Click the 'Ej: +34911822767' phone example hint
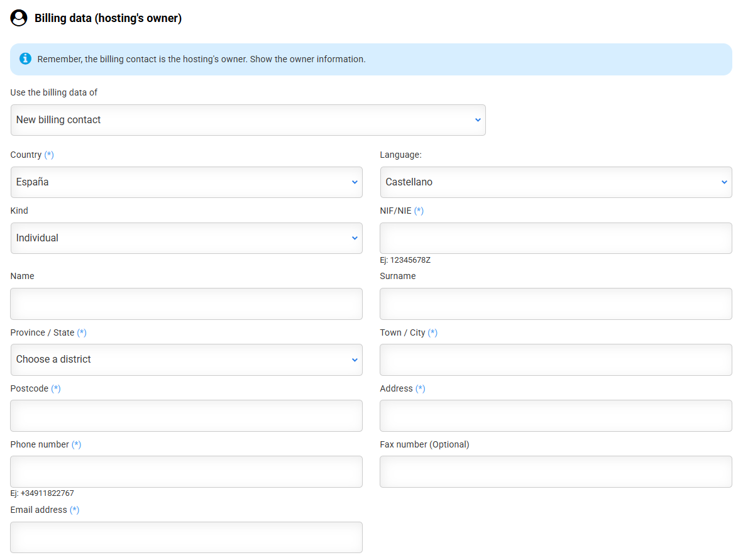The image size is (743, 560). pos(42,493)
